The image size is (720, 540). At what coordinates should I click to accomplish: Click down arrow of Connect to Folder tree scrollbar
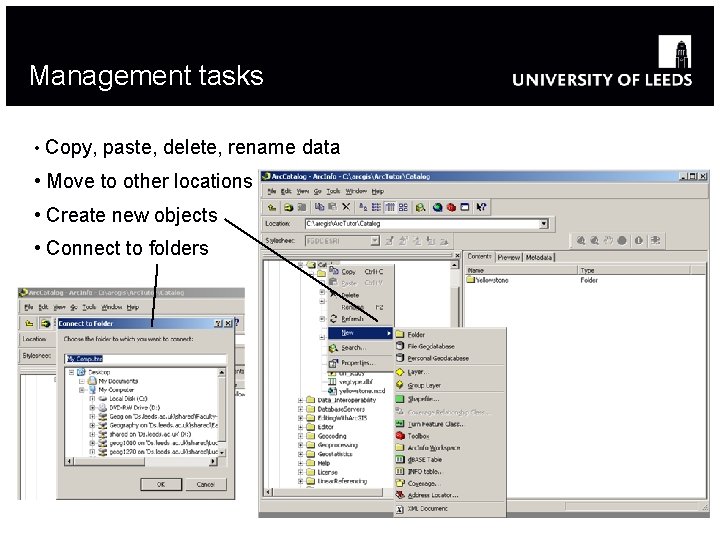[x=222, y=453]
